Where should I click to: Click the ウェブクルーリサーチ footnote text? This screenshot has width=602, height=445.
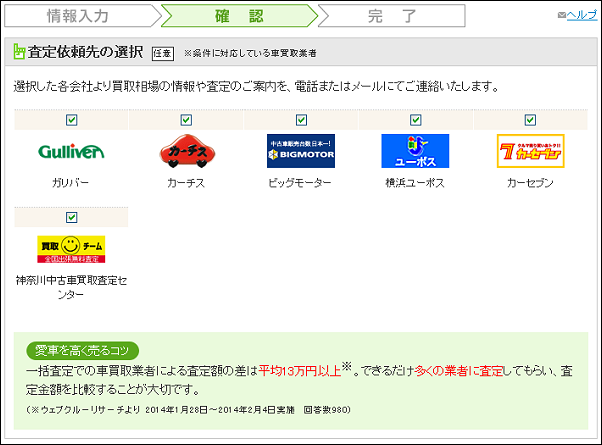(x=188, y=410)
